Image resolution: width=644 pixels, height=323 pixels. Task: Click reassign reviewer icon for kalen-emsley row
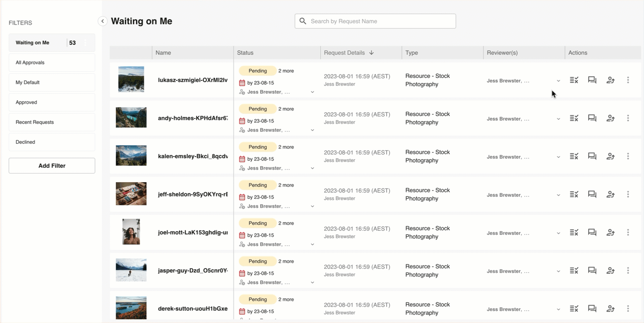coord(610,157)
